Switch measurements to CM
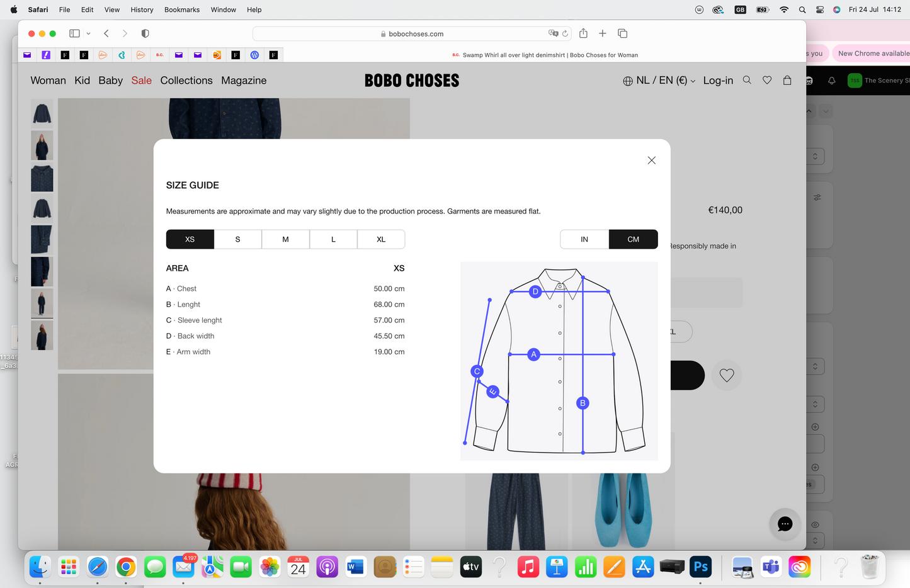The image size is (910, 588). click(x=634, y=239)
